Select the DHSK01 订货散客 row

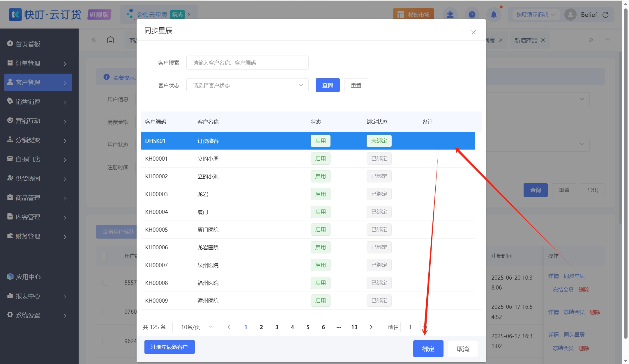[x=308, y=141]
